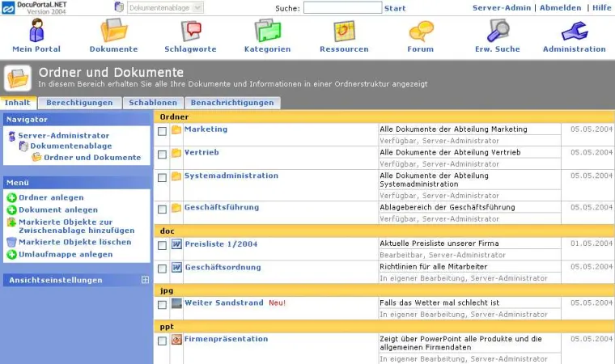This screenshot has height=364, width=615.
Task: Open the Administration wrench icon
Action: point(574,32)
